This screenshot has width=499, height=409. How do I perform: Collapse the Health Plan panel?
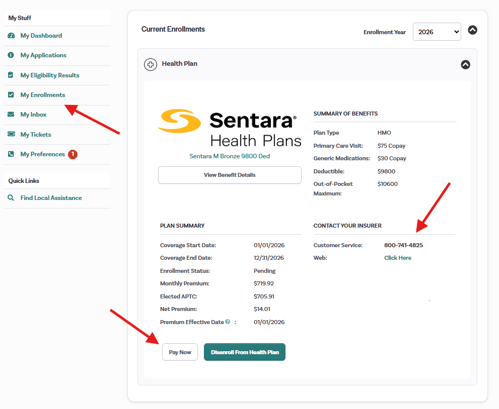(466, 64)
